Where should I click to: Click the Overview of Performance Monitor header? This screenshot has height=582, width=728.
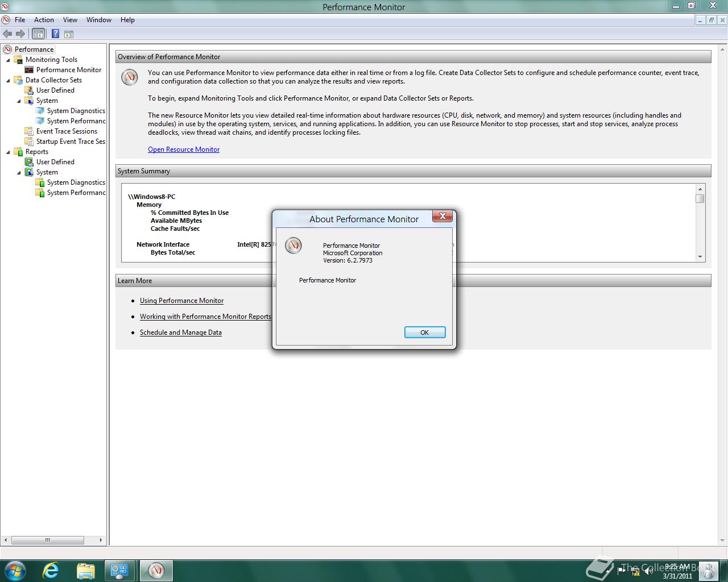click(413, 57)
